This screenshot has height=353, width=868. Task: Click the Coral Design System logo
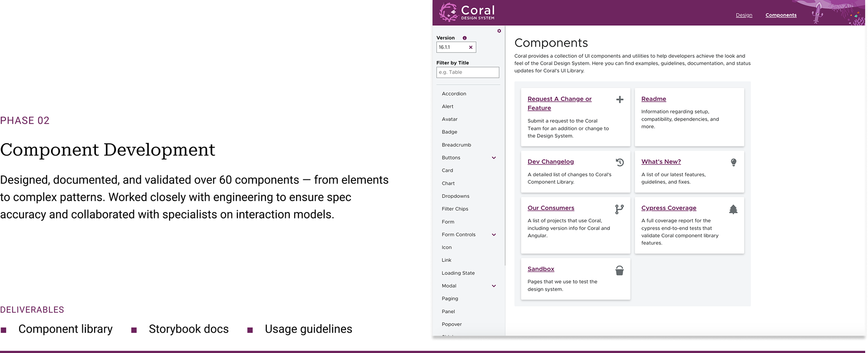(x=467, y=12)
